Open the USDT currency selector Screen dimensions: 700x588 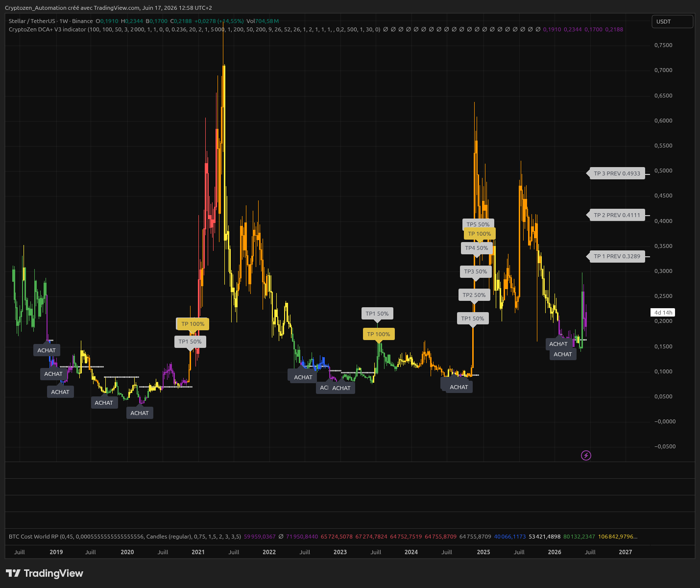point(672,22)
